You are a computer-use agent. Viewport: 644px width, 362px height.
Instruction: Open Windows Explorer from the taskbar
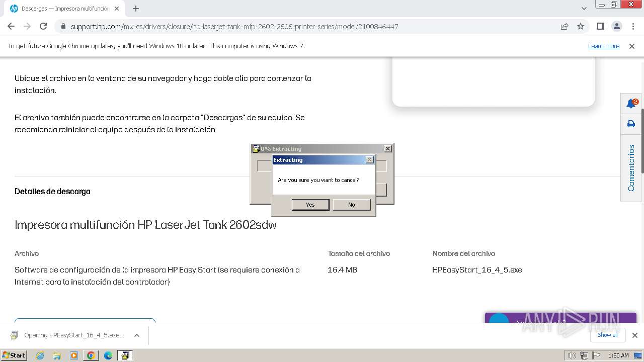[x=57, y=355]
